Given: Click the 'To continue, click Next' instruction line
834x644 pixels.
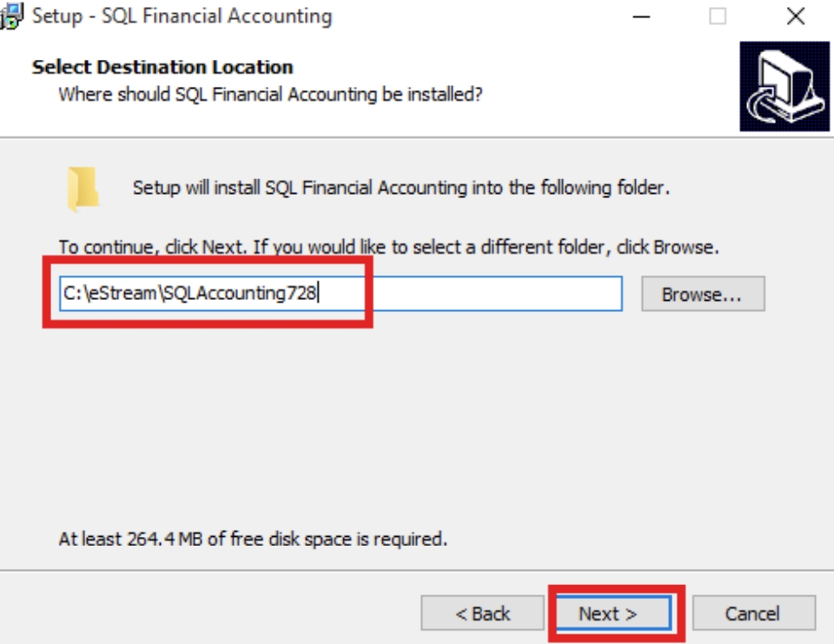Looking at the screenshot, I should tap(388, 247).
